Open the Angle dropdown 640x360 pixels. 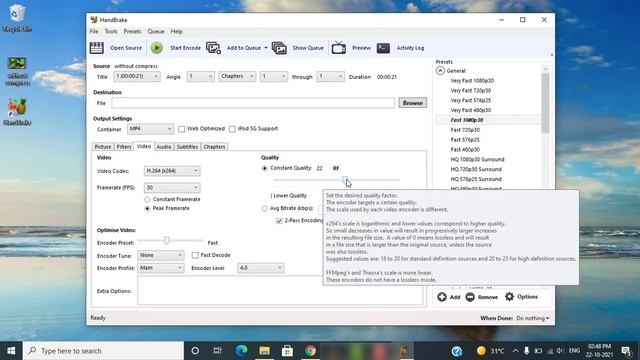point(200,76)
